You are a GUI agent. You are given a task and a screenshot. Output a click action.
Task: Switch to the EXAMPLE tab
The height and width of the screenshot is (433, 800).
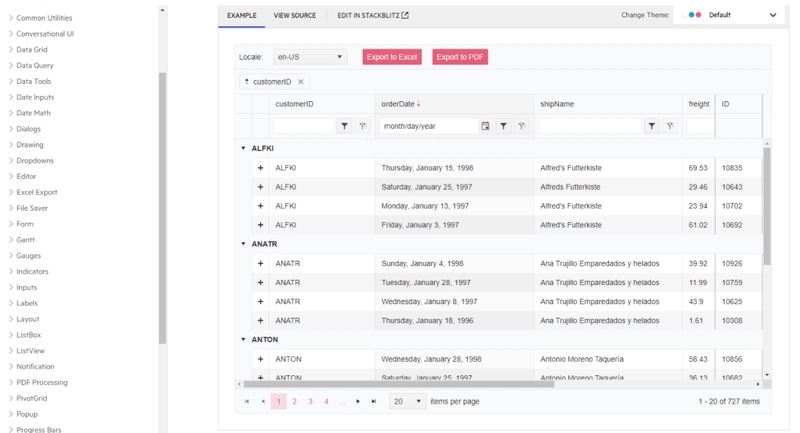[x=242, y=15]
